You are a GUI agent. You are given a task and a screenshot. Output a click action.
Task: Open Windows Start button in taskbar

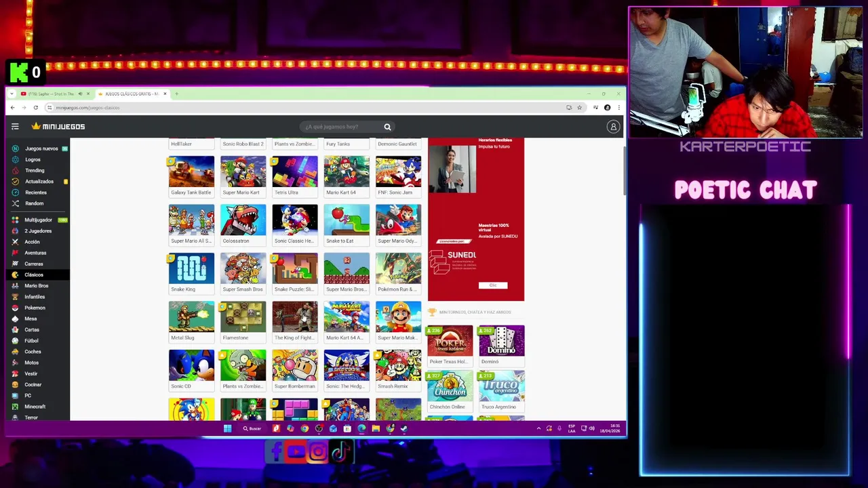(228, 428)
